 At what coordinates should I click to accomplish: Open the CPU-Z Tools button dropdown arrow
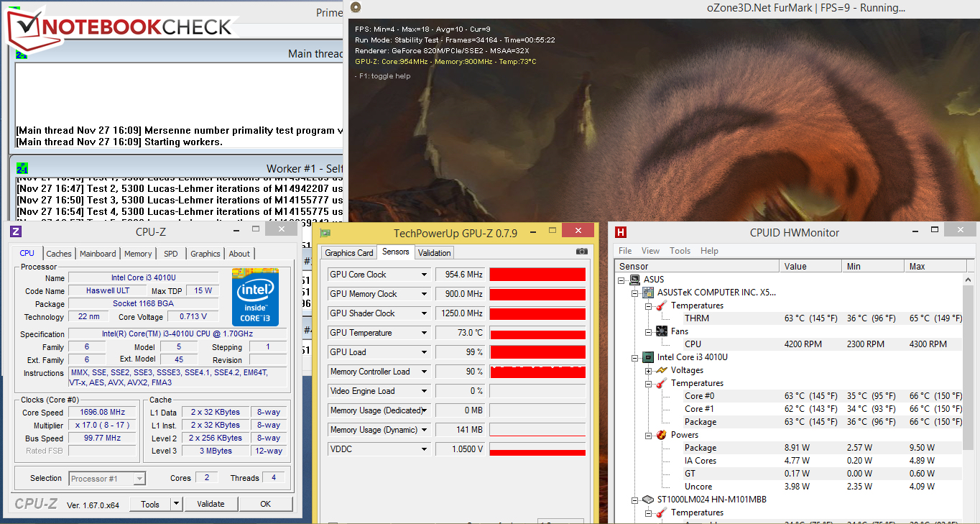pyautogui.click(x=177, y=504)
